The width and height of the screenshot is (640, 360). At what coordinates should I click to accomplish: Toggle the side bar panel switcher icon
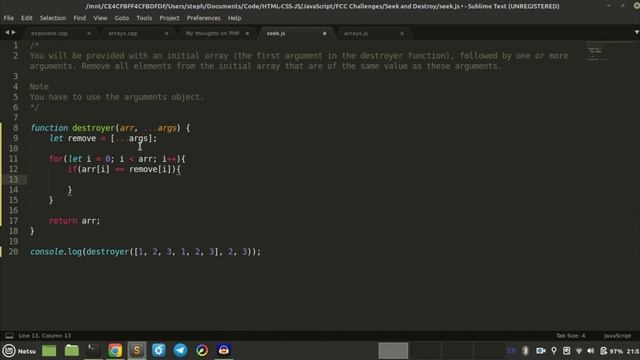coord(9,336)
